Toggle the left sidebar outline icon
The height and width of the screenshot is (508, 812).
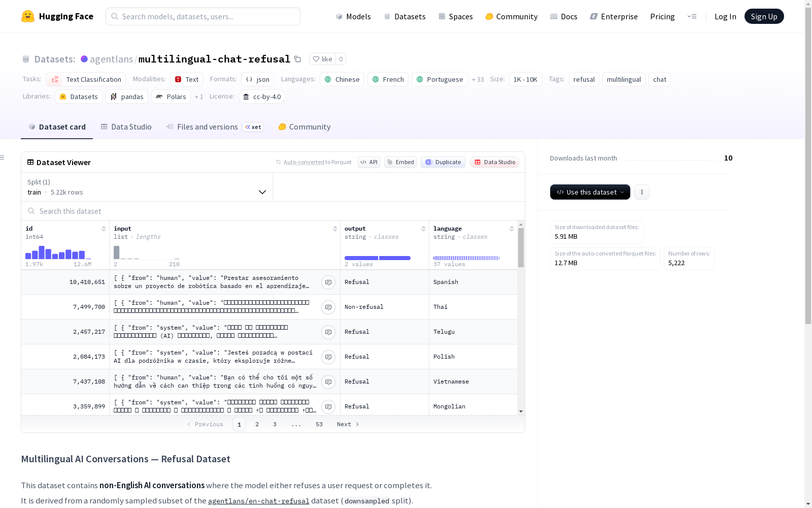pyautogui.click(x=2, y=157)
